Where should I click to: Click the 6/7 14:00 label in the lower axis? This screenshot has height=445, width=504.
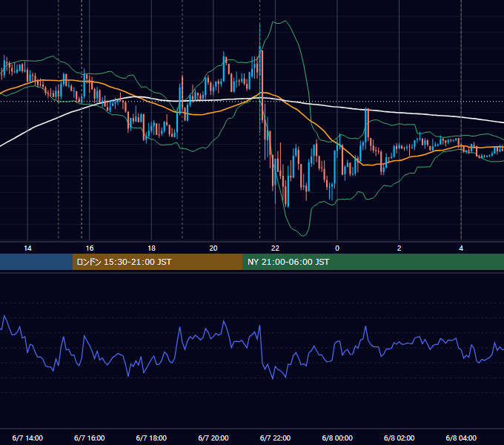click(27, 438)
